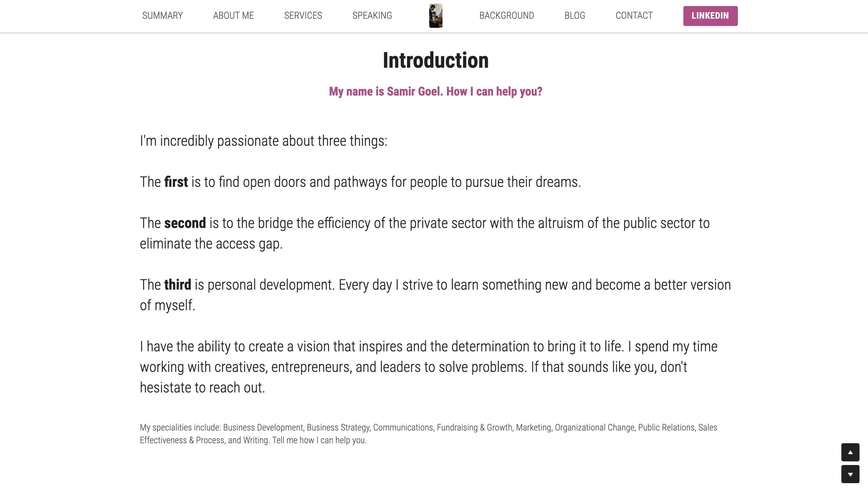Screen dimensions: 868x491
Task: Open the SPEAKING section
Action: 372,15
